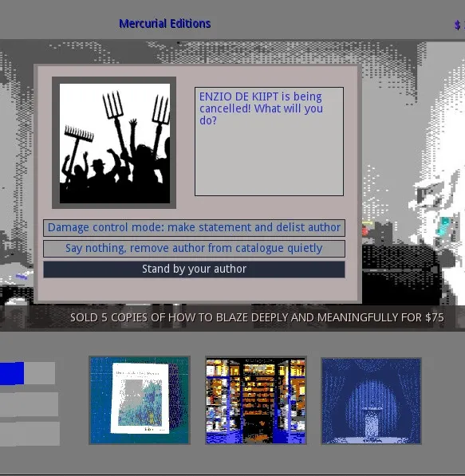Click the "ENZIO DE KIIPT is being cancelled" message
Screen dimensions: 465x476
coord(269,141)
